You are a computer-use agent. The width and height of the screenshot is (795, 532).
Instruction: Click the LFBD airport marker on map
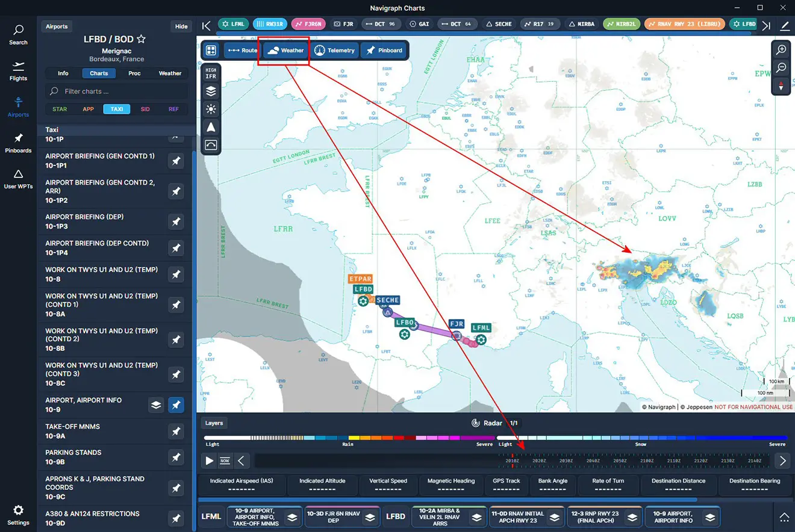coord(363,300)
